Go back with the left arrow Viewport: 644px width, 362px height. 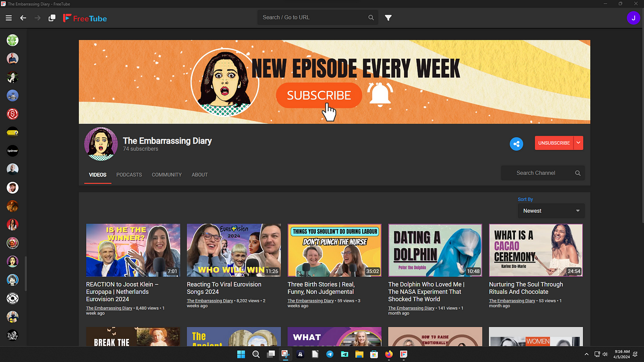(x=23, y=18)
